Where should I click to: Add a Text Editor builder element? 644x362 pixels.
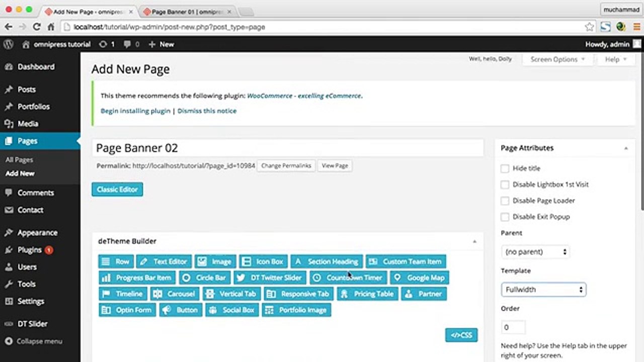pos(164,261)
